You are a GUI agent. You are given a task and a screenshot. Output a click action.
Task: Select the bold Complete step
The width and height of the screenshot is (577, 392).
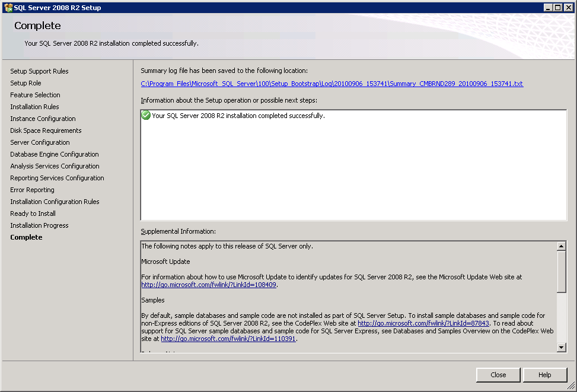pyautogui.click(x=26, y=237)
